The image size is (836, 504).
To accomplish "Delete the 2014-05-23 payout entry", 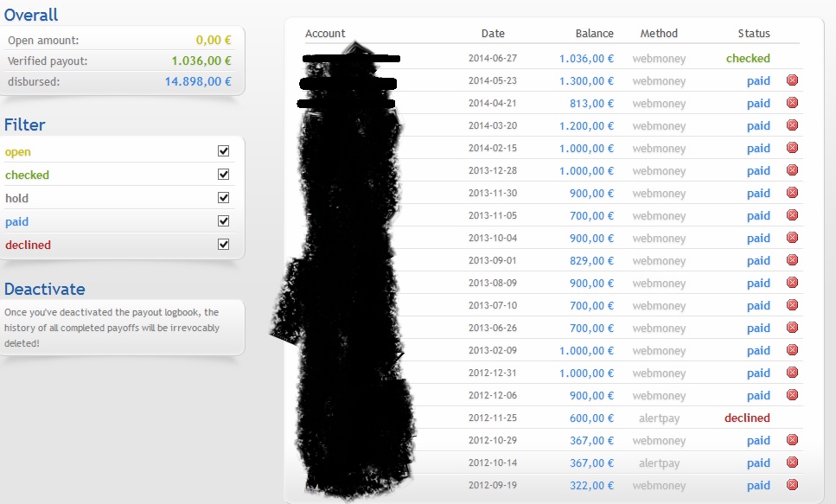I will (792, 80).
